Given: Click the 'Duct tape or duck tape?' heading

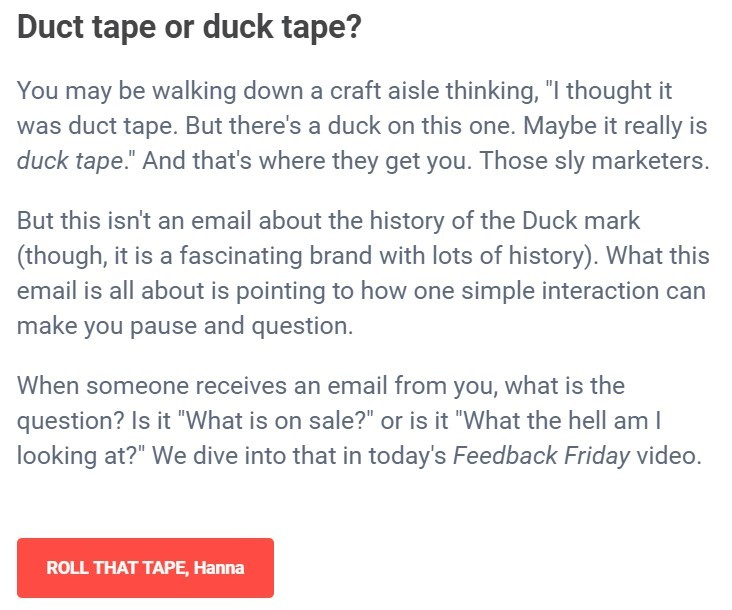Looking at the screenshot, I should click(189, 29).
